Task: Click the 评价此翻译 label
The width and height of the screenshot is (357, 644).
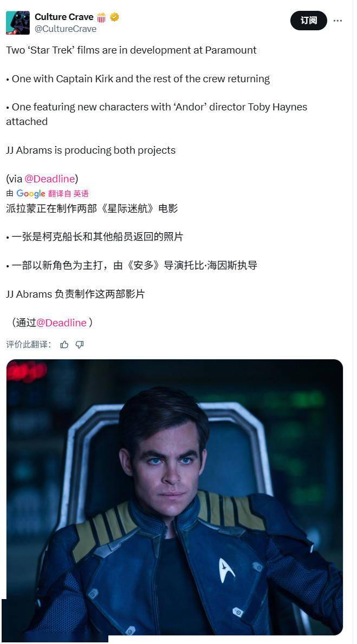Action: tap(29, 345)
